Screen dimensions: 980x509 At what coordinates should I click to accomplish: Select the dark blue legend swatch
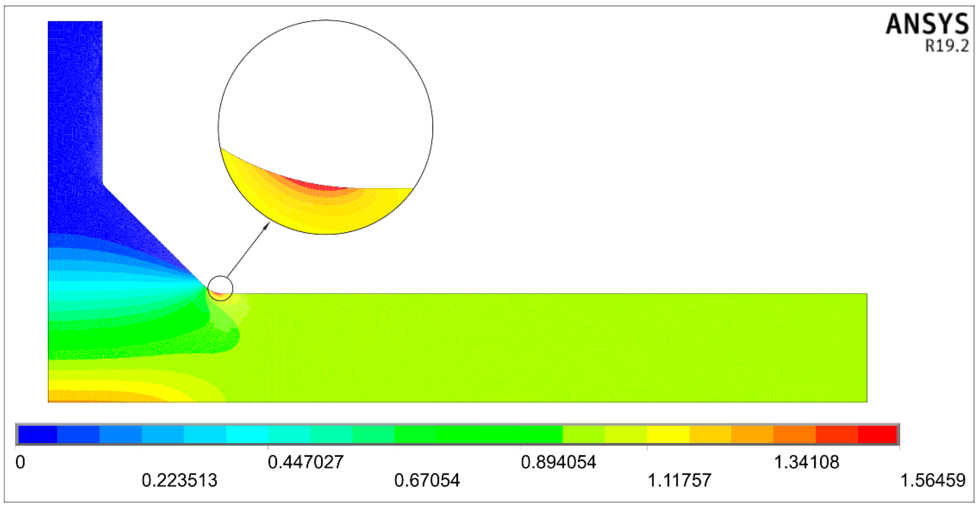coord(38,434)
